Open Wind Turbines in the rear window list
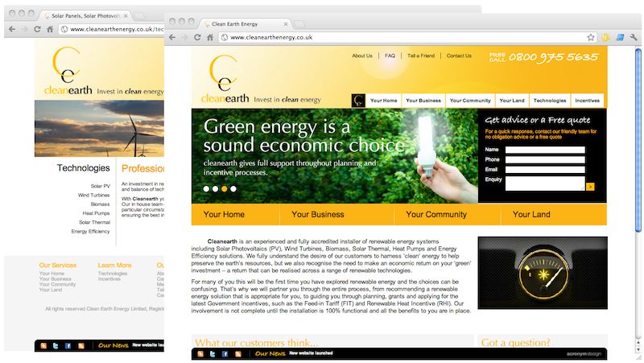The width and height of the screenshot is (644, 363). [93, 195]
